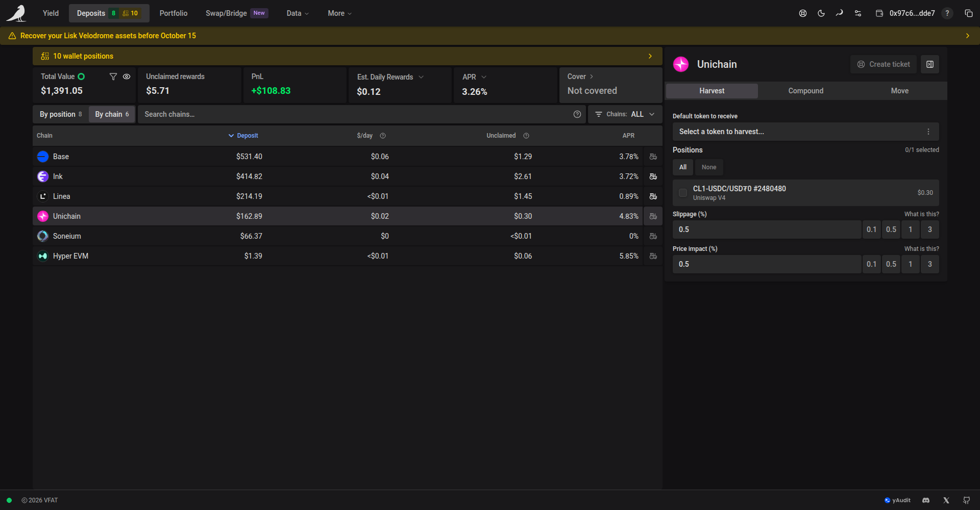Click the green refresh circle by Total Value
This screenshot has width=980, height=510.
[x=81, y=76]
